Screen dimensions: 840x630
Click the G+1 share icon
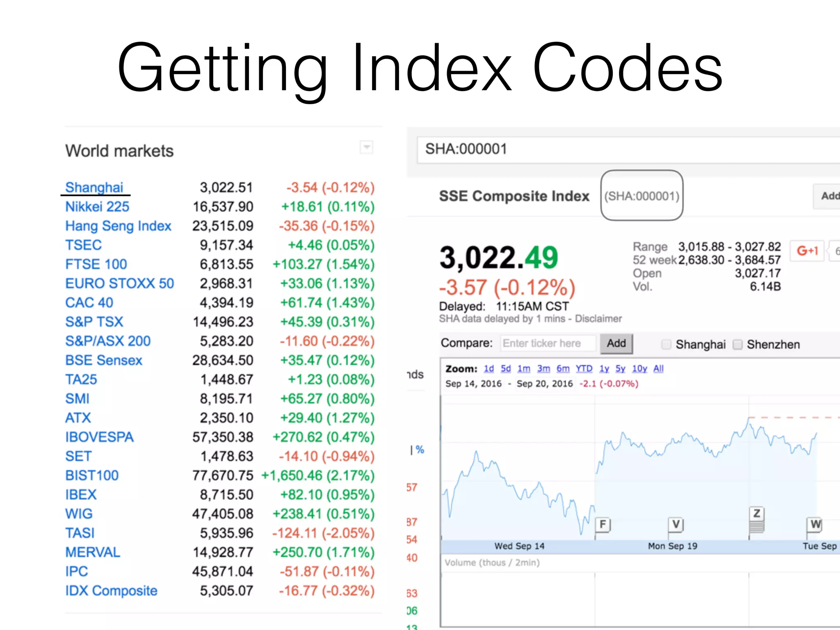[x=807, y=251]
